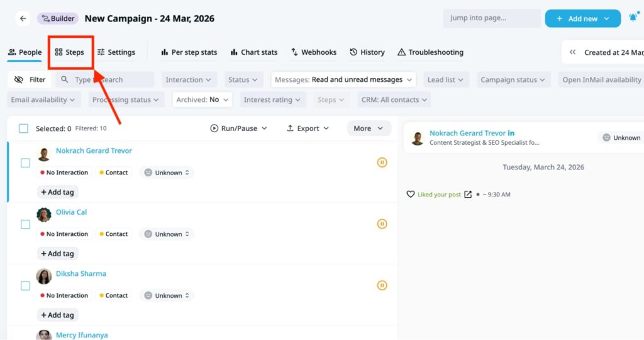The height and width of the screenshot is (340, 644).
Task: Click the back arrow icon
Action: coord(23,19)
